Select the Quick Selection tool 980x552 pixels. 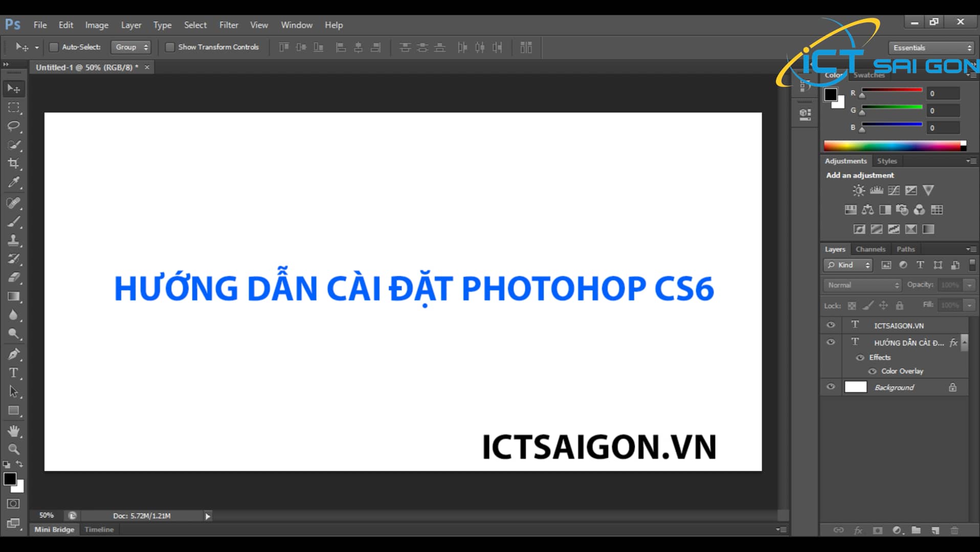(x=14, y=145)
